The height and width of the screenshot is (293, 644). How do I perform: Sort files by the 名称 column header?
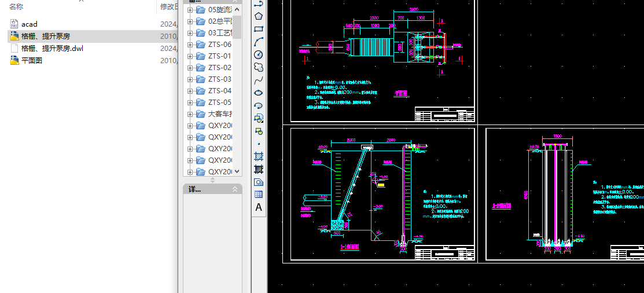click(16, 6)
